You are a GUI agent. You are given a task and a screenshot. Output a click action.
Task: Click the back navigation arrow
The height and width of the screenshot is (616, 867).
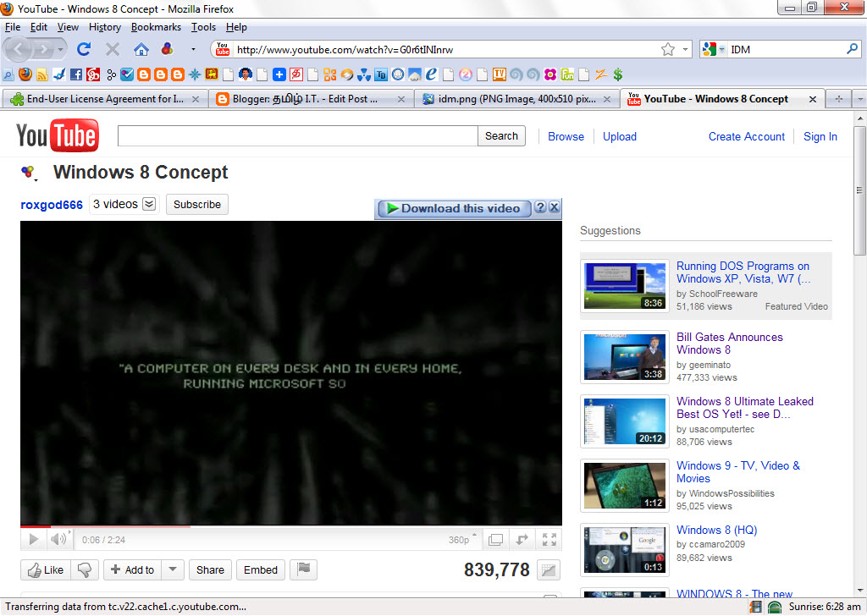point(19,50)
